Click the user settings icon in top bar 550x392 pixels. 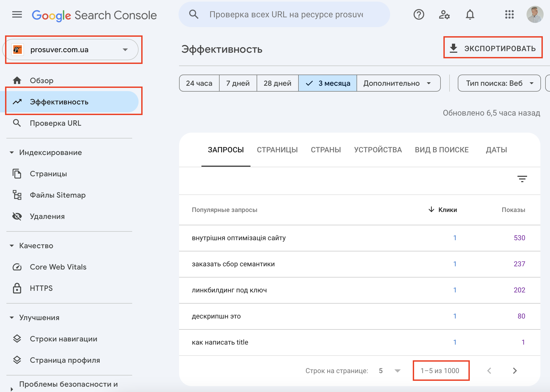coord(444,15)
